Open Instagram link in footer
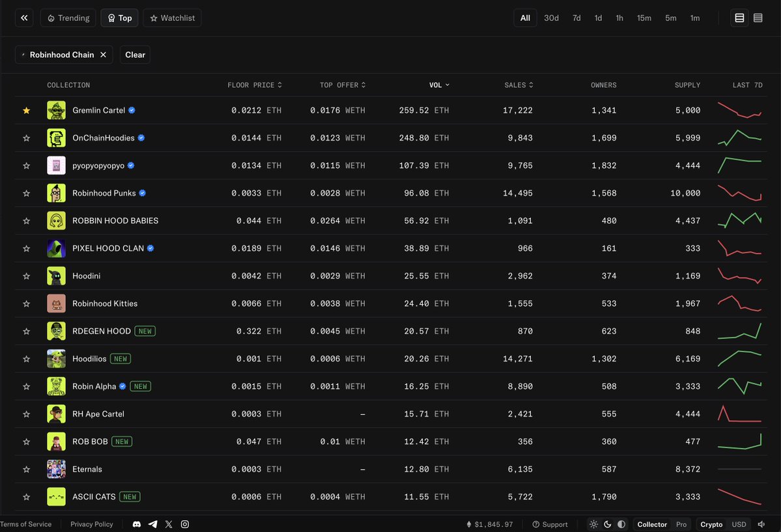The image size is (781, 532). (x=185, y=524)
